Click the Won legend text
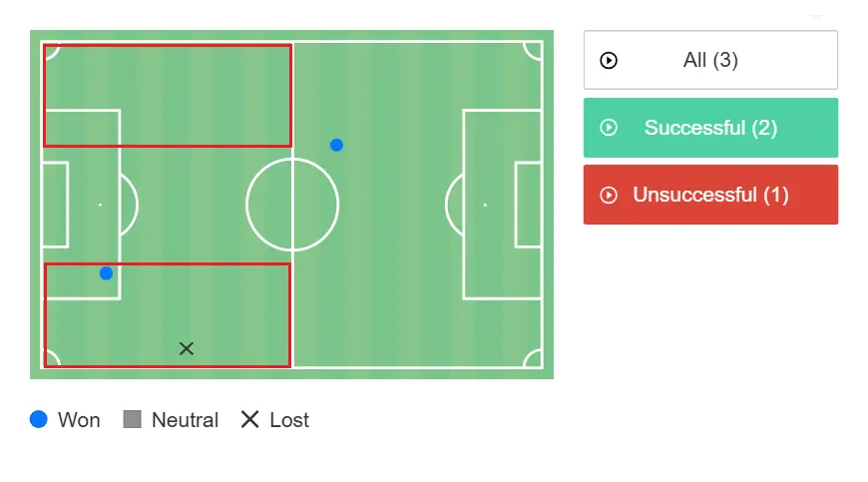This screenshot has width=868, height=482. (x=79, y=420)
